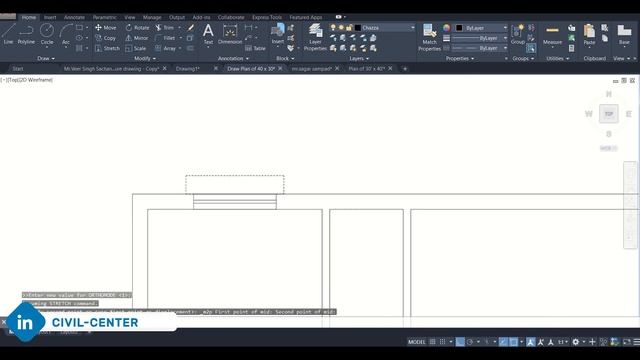Viewport: 640px width, 360px height.
Task: Expand the Properties panel
Action: [460, 58]
